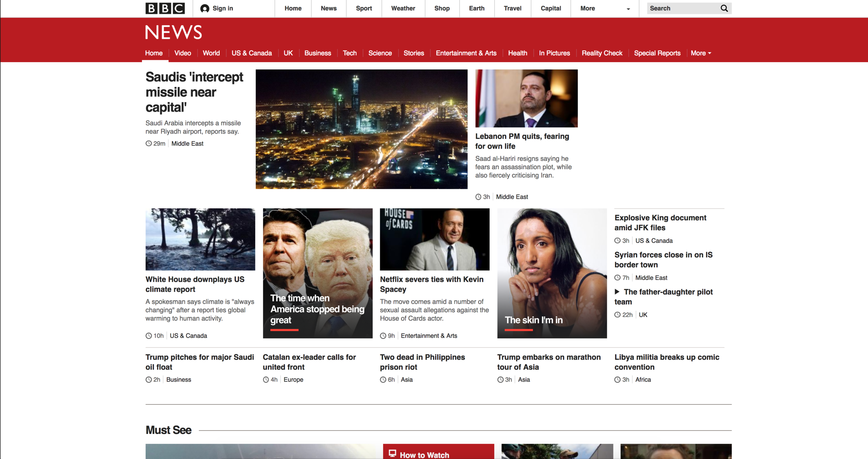Click the Lebanon PM photo thumbnail
Screen dimensions: 868x459
click(526, 98)
